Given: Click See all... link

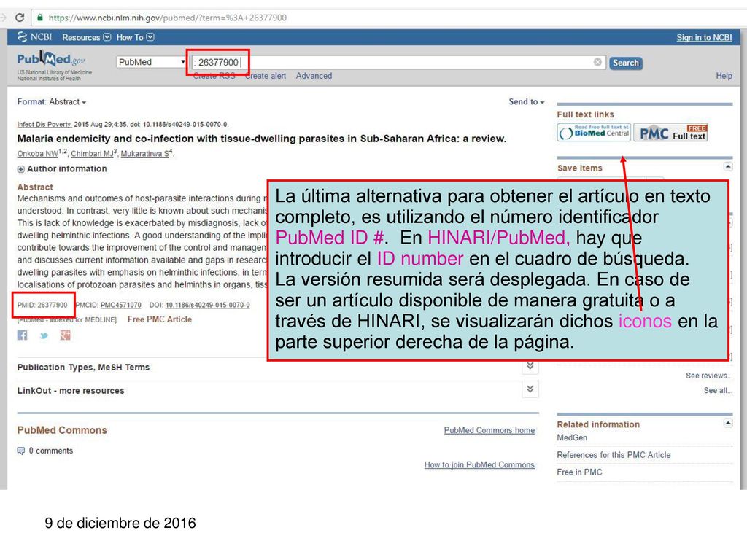Looking at the screenshot, I should (718, 390).
